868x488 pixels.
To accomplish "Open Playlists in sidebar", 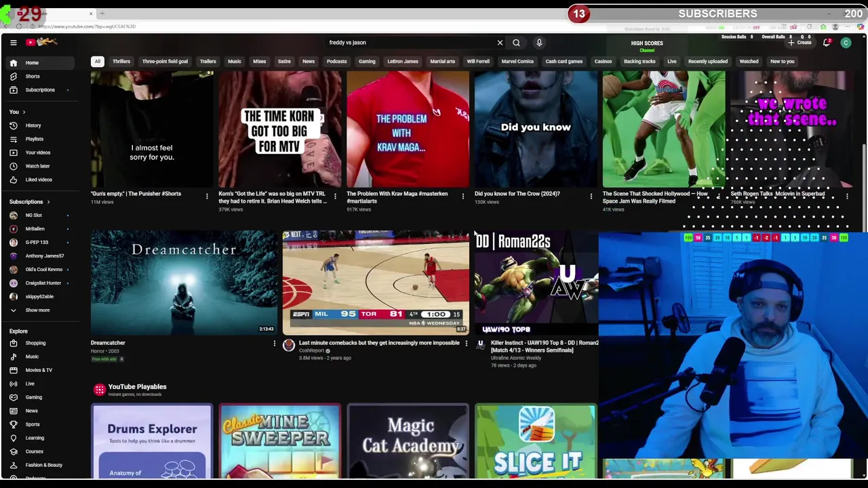I will click(41, 139).
